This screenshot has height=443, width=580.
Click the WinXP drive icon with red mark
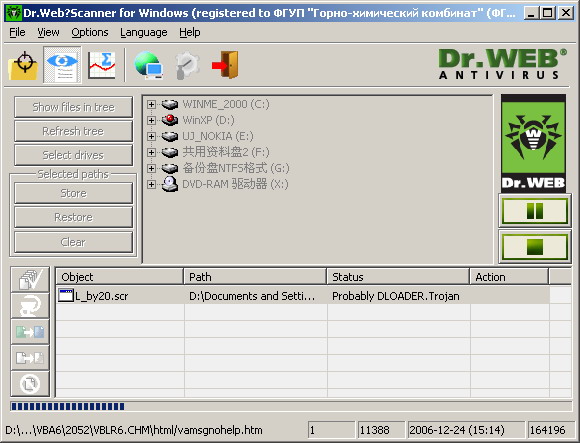click(x=170, y=120)
